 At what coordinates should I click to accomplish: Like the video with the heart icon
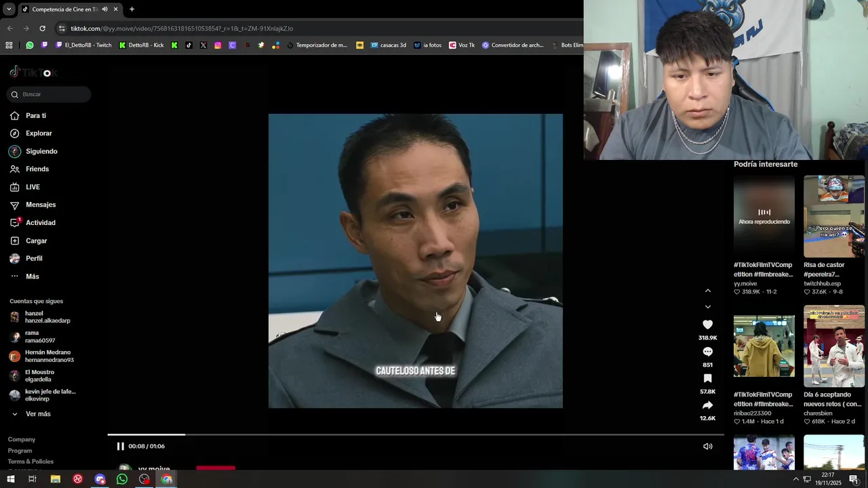[707, 325]
